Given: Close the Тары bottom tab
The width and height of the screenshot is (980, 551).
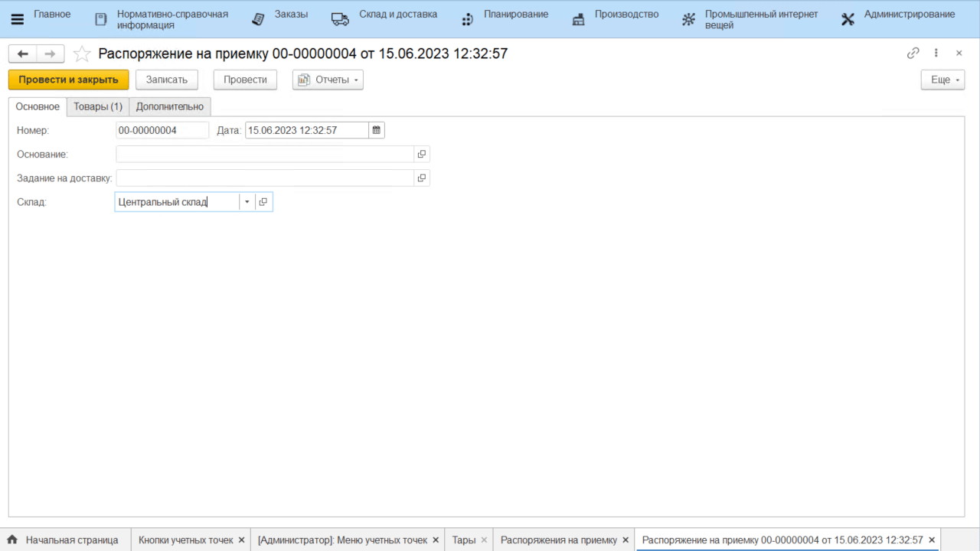Looking at the screenshot, I should tap(484, 540).
